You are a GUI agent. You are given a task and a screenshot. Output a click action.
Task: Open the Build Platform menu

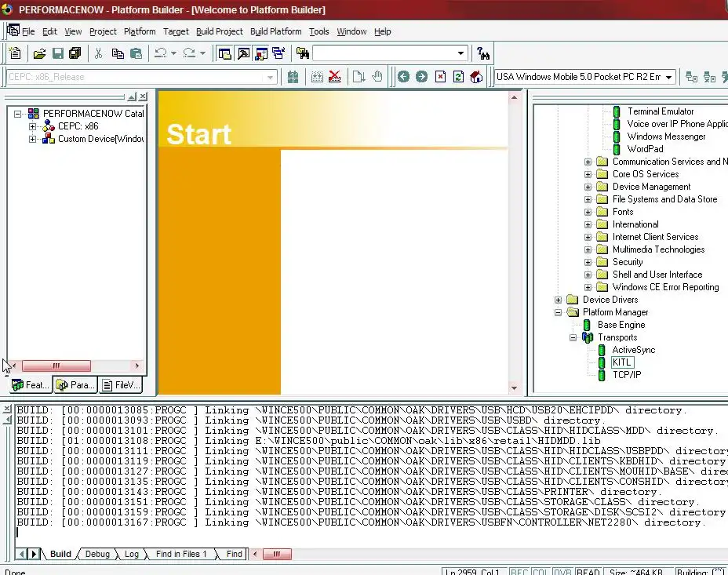276,31
